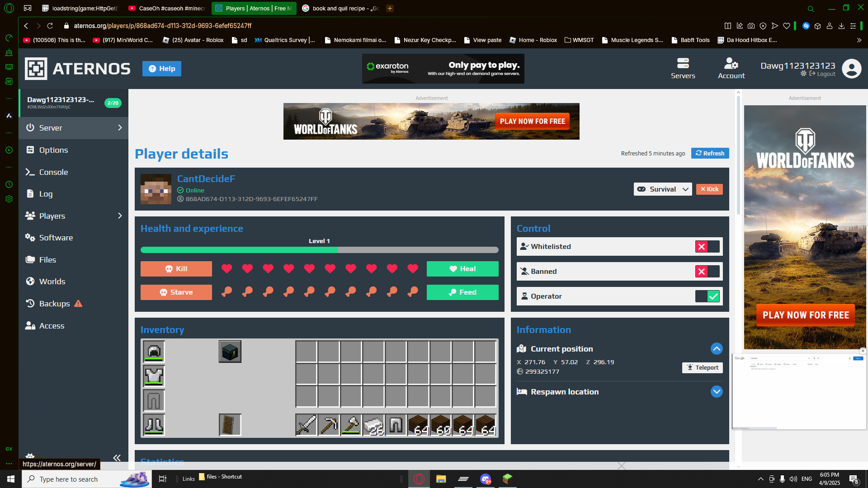This screenshot has width=868, height=488.
Task: Expand the Players menu chevron
Action: coord(120,216)
